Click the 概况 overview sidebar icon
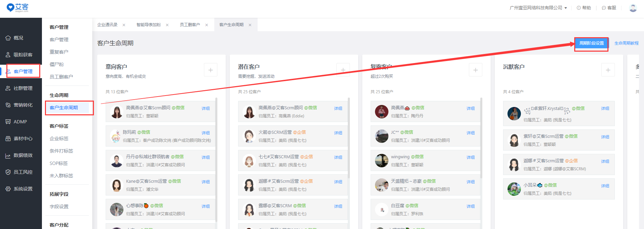 click(8, 38)
